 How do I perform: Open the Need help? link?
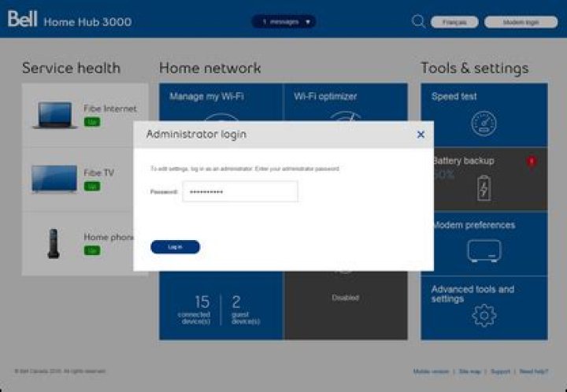534,372
